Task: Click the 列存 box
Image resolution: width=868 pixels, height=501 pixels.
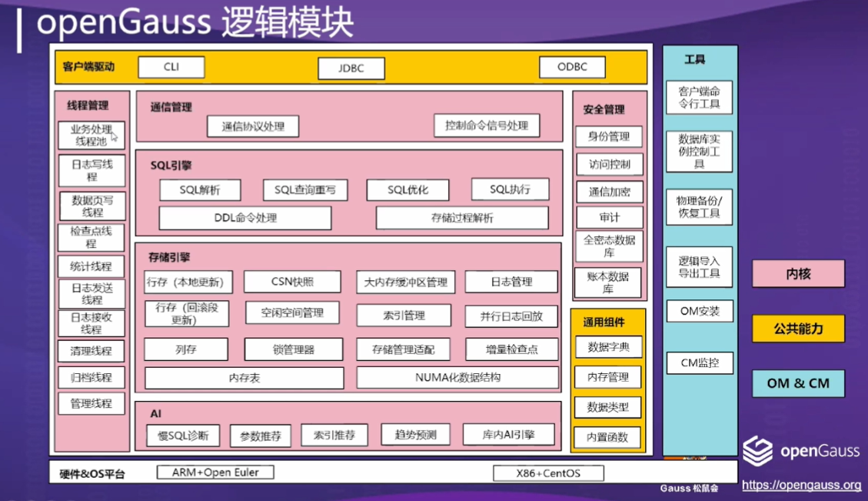Action: pyautogui.click(x=186, y=349)
